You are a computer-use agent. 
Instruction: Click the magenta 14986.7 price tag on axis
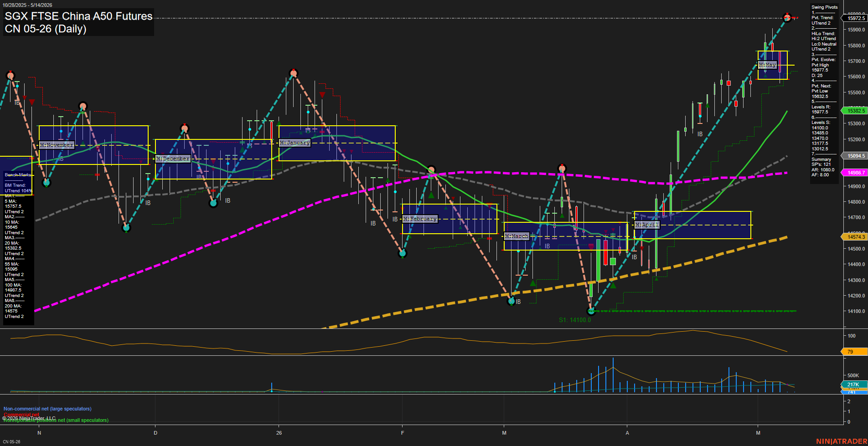tap(856, 173)
